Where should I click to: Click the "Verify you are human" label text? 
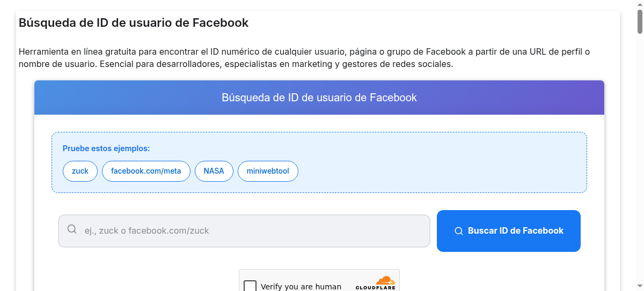click(301, 287)
